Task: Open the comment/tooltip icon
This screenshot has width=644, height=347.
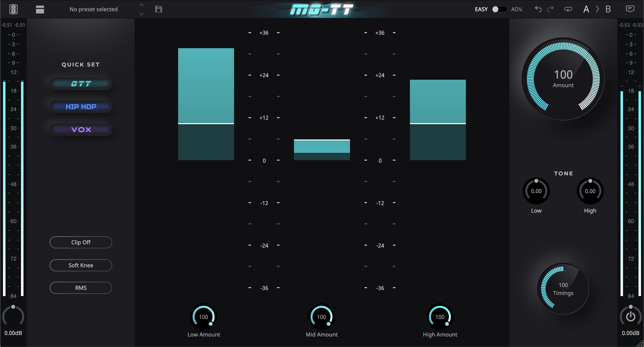Action: (630, 9)
